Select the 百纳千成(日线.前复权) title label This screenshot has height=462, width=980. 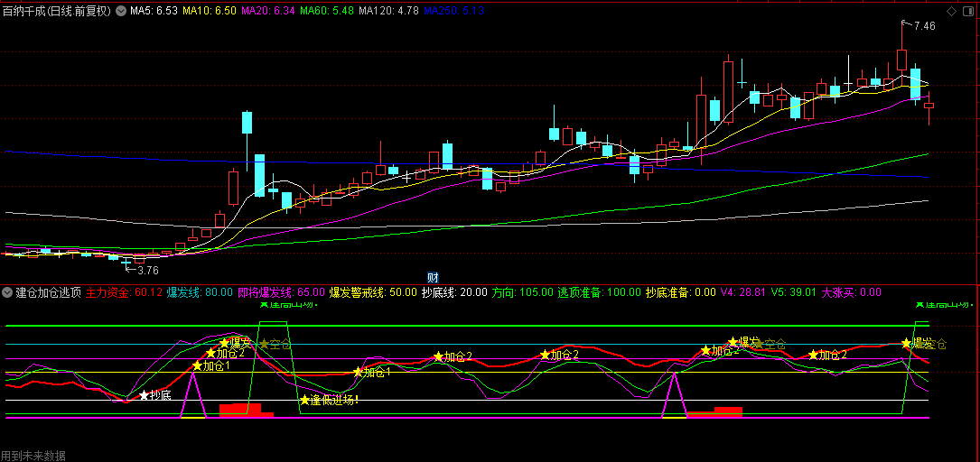(56, 12)
